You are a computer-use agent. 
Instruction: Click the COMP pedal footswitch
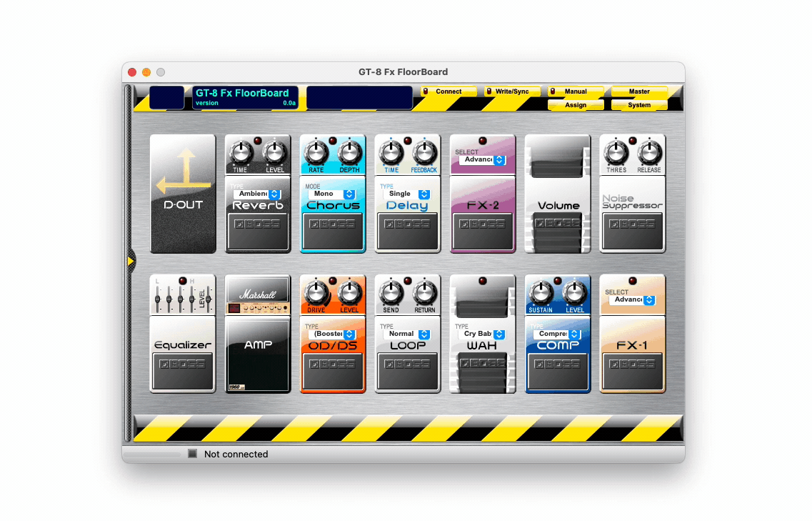558,371
